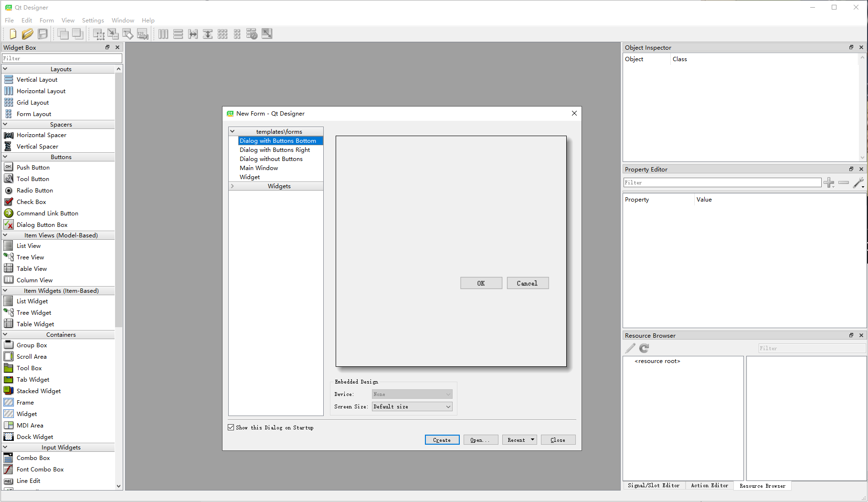Click Lay Out in a Form Layout icon
The height and width of the screenshot is (502, 868).
tap(237, 34)
